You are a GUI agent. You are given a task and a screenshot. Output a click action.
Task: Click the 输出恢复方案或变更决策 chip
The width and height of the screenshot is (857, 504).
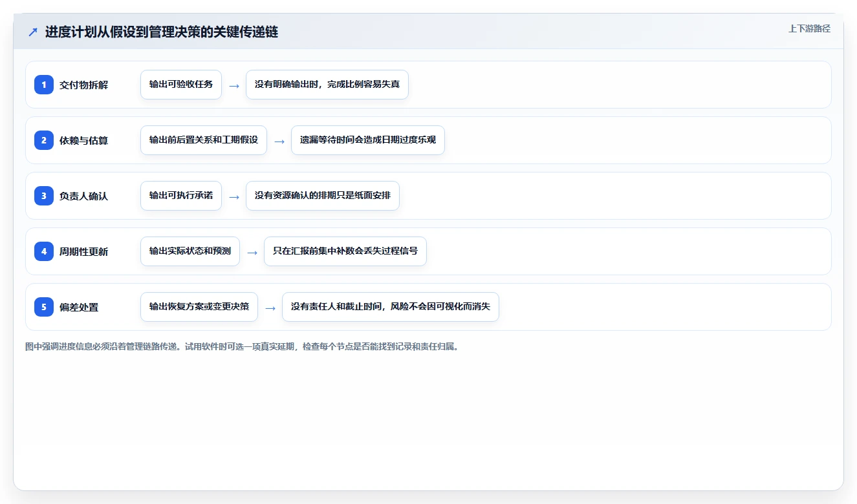click(x=199, y=307)
